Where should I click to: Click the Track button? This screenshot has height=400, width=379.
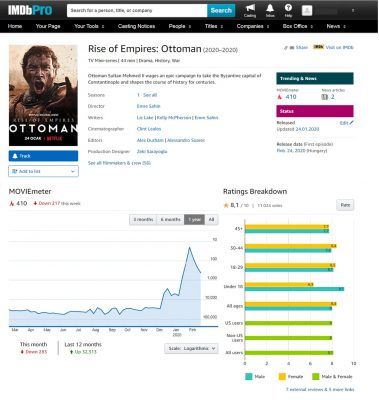click(x=43, y=156)
